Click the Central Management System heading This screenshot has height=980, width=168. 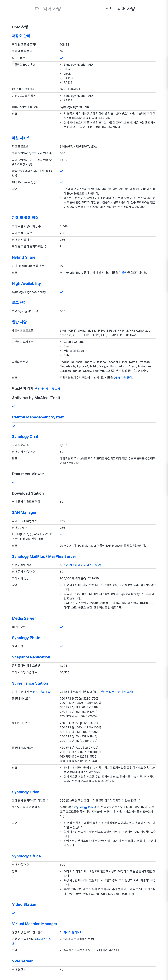coord(38,417)
